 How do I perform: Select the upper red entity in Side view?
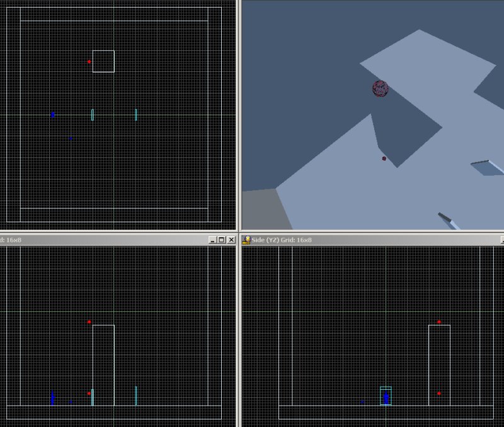[439, 322]
